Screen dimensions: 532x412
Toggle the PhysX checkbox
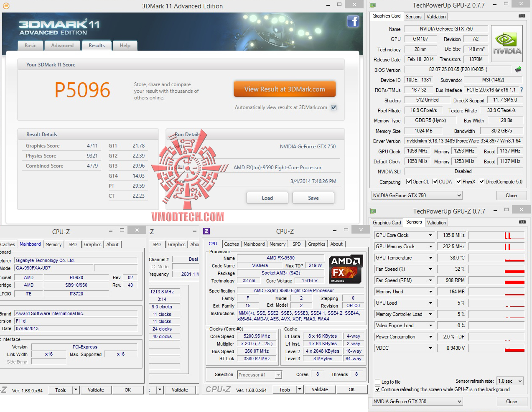coord(458,182)
